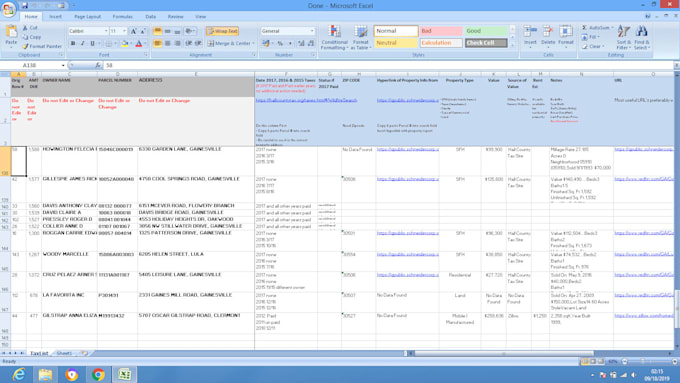Apply the Normal cell style

[396, 31]
